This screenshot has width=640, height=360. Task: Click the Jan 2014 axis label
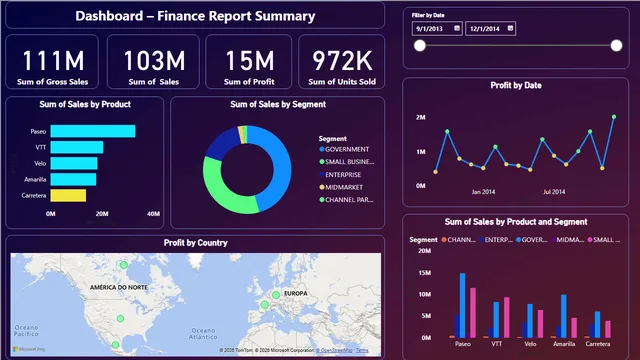pos(483,192)
